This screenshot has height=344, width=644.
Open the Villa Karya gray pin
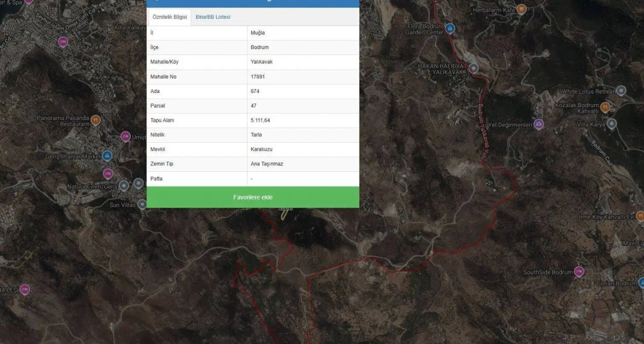[612, 123]
